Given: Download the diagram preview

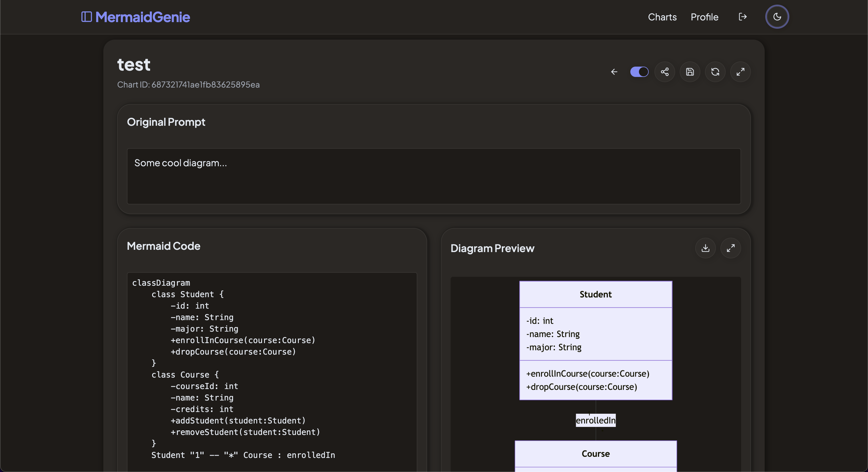Looking at the screenshot, I should [705, 248].
